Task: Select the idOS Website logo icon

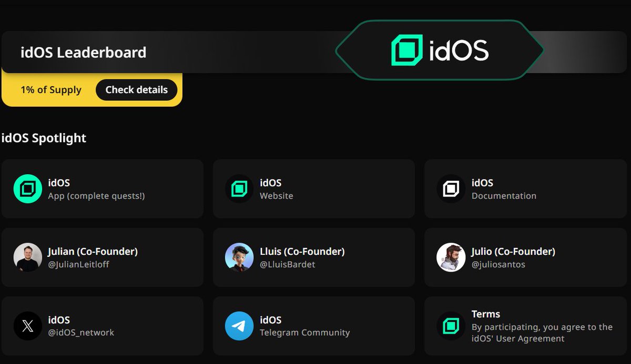Action: 239,189
